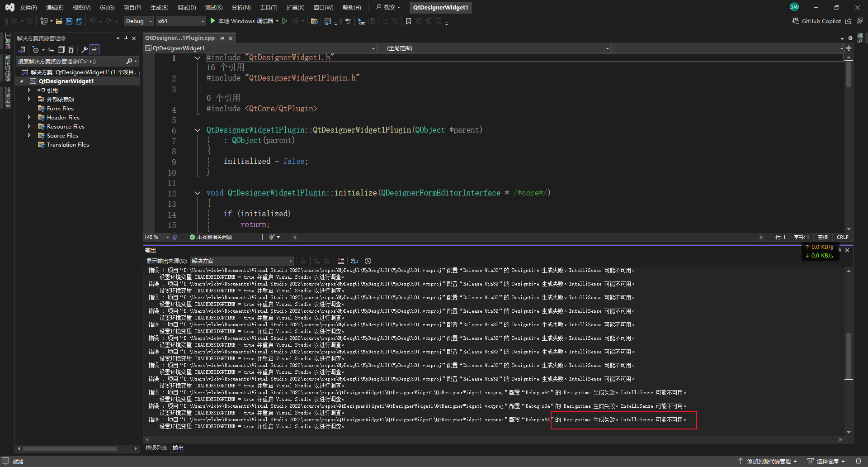Switch to the 输出 bottom tab
Image resolution: width=868 pixels, height=467 pixels.
tap(178, 448)
